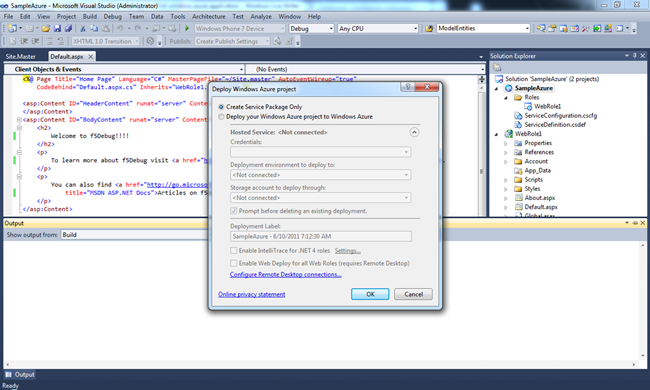Screen dimensions: 650x390
Task: Click the Start Page toolbar icon
Action: click(x=597, y=29)
